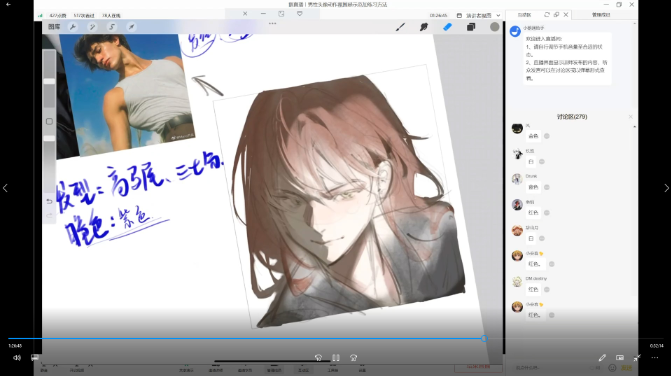Click the inner toolbar minimize dash
Screen dimensions: 671x376
point(263,14)
